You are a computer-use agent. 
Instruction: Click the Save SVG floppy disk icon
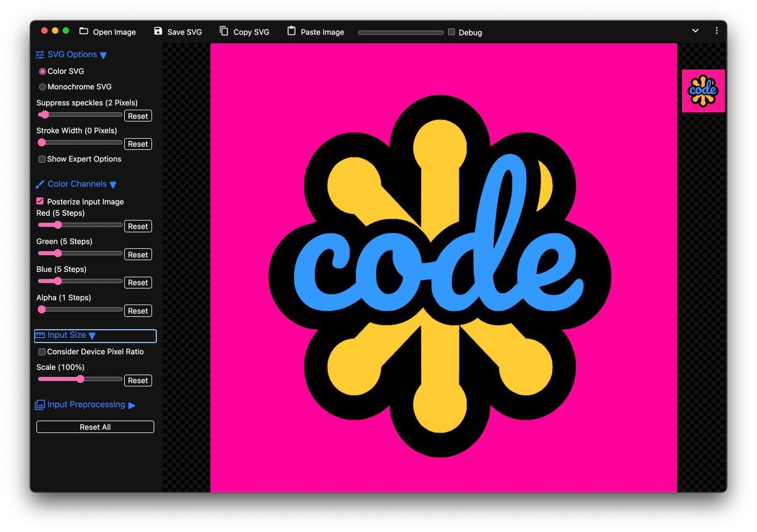pyautogui.click(x=158, y=31)
